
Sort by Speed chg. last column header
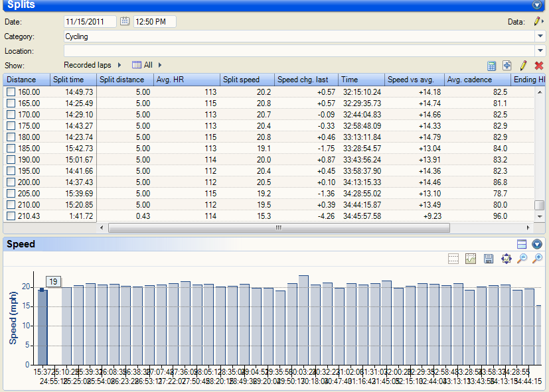pyautogui.click(x=306, y=80)
